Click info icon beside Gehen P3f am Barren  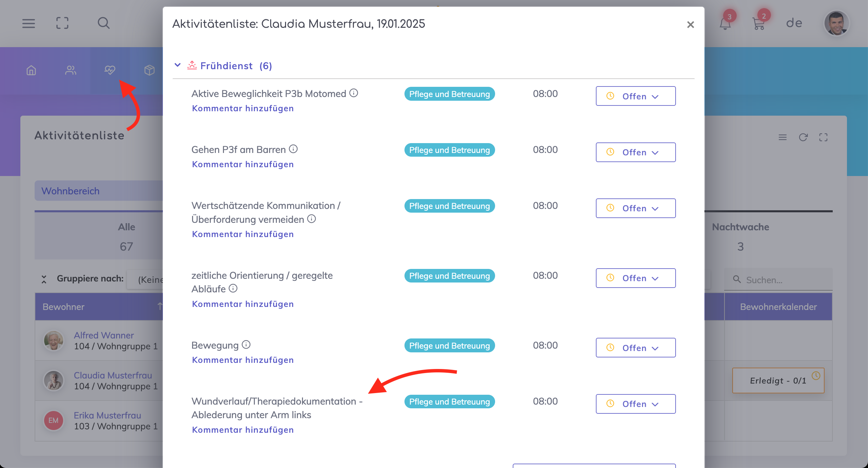point(293,149)
